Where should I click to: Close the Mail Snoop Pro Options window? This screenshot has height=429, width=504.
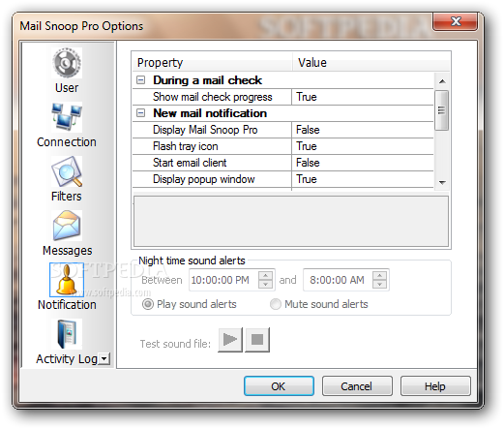point(455,22)
